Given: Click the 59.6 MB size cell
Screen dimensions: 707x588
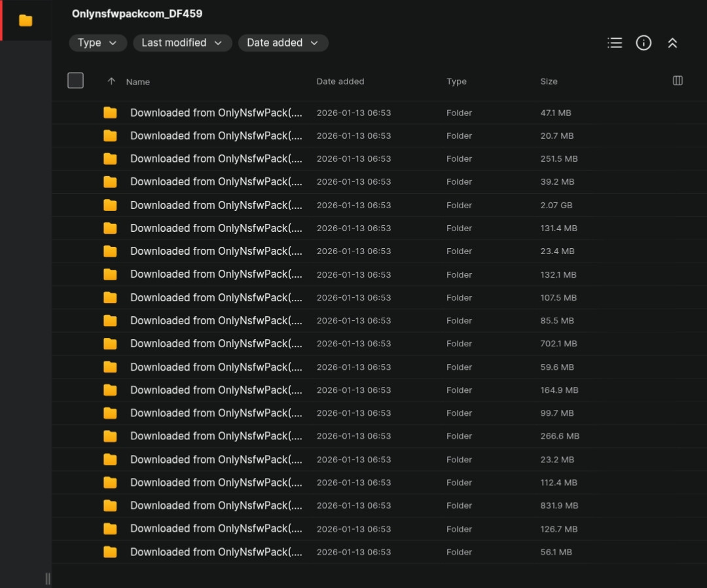Looking at the screenshot, I should point(557,367).
